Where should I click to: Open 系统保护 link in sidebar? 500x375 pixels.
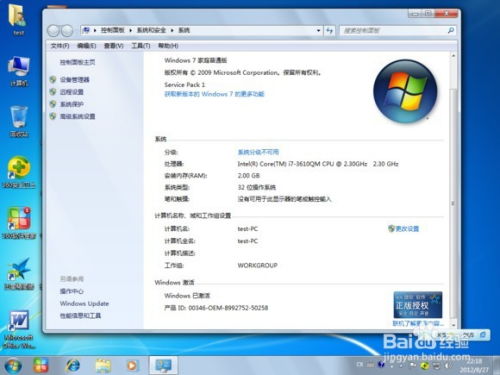[x=72, y=104]
